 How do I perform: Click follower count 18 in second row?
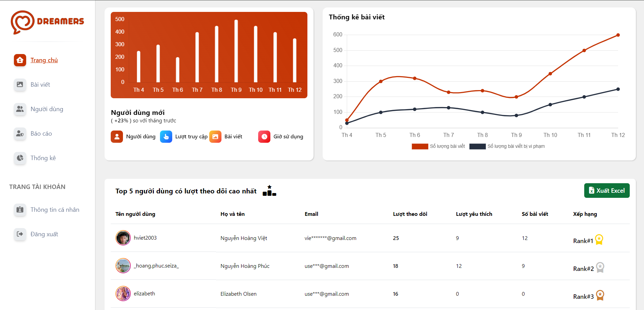coord(396,266)
